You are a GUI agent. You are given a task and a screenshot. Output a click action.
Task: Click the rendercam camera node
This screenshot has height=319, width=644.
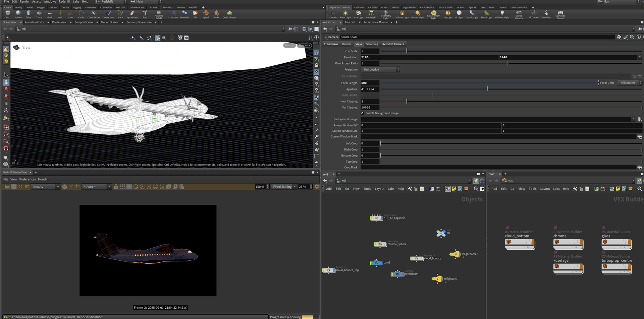pos(397,274)
